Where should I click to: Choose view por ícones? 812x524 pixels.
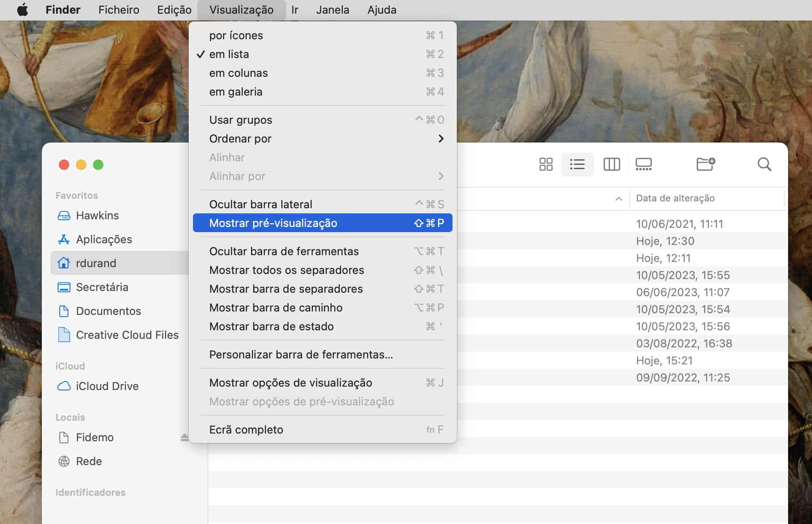click(322, 35)
